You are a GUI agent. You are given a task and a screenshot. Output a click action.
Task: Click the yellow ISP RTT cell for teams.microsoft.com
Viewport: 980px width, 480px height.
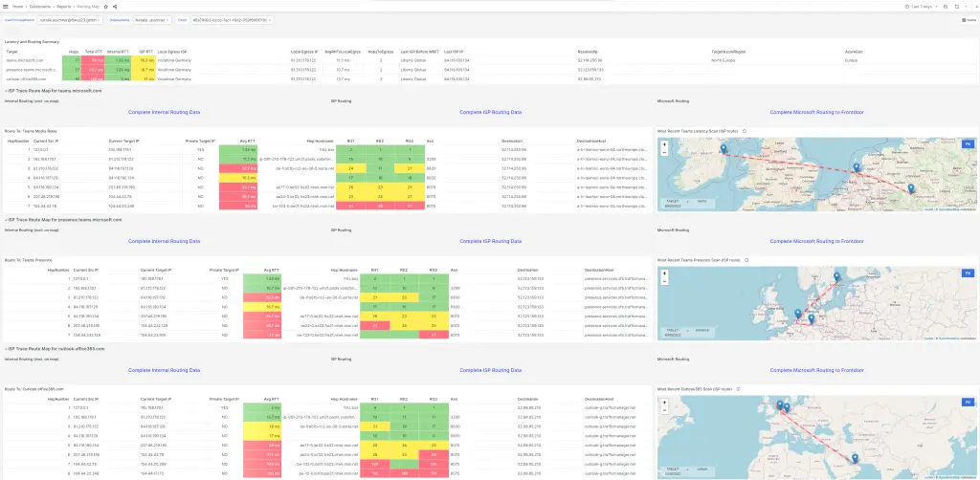point(144,60)
